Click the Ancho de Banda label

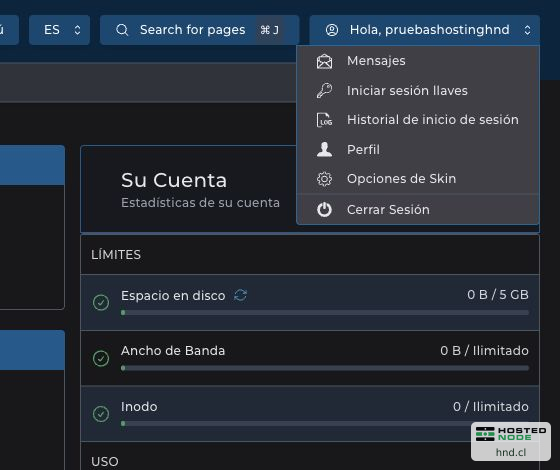(173, 351)
